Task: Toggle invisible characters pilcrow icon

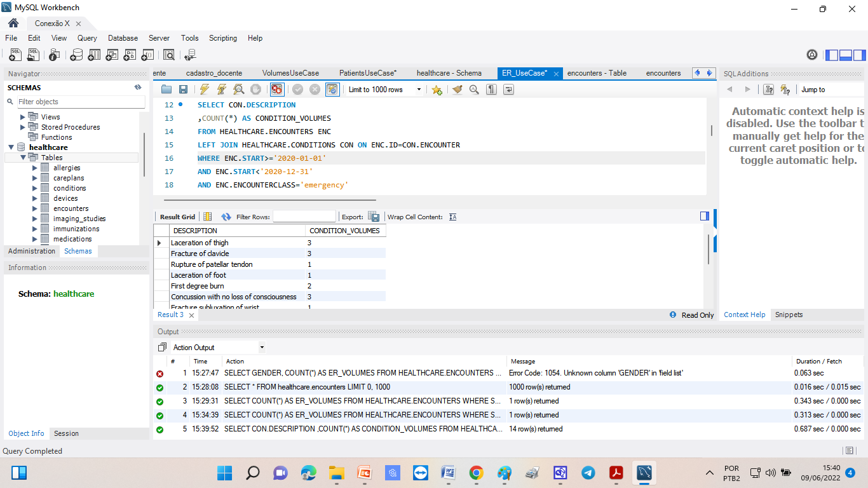Action: (x=491, y=90)
